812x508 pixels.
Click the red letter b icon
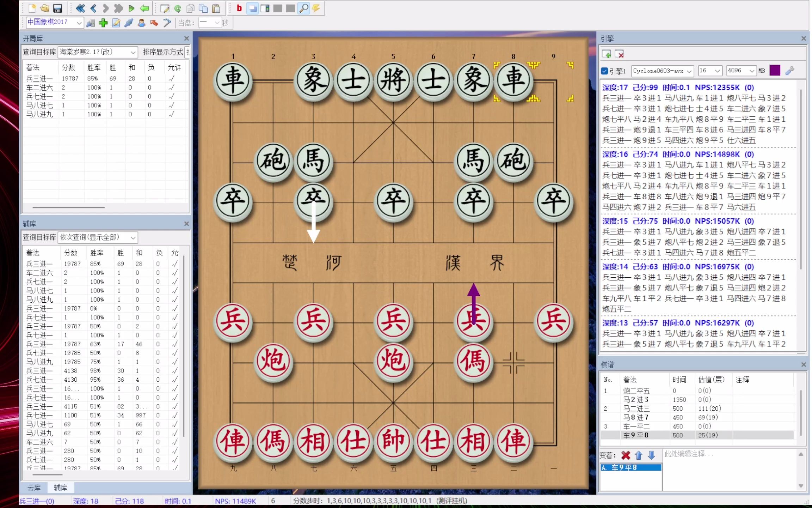[239, 8]
